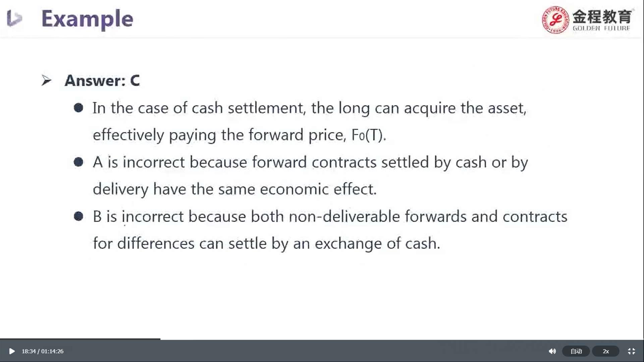Image resolution: width=644 pixels, height=362 pixels.
Task: Open the 自动 quality dropdown
Action: [576, 351]
